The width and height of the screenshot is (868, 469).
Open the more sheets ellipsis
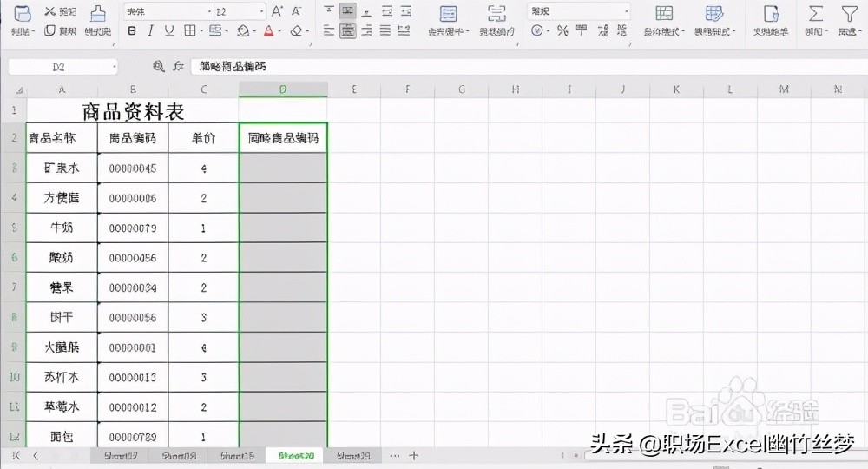pos(395,456)
